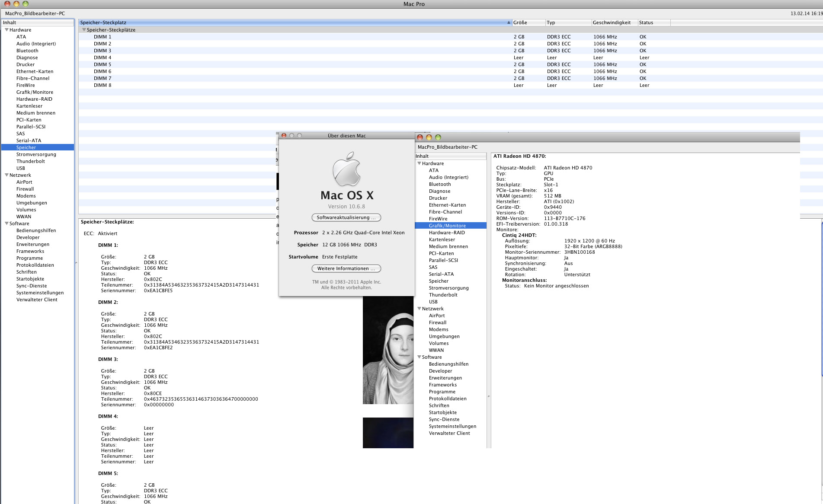
Task: Select highlighted Speicher in the main Mac Pro sidebar
Action: tap(38, 147)
